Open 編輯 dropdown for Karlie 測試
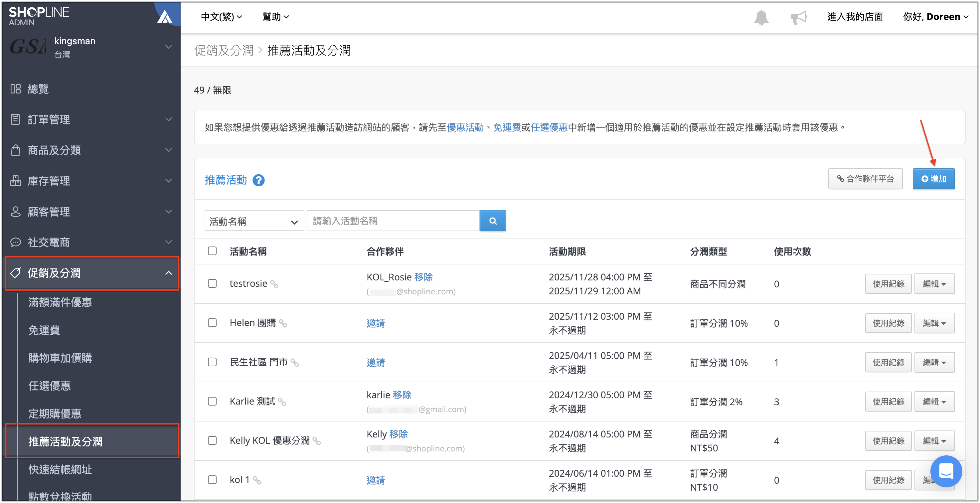This screenshot has width=980, height=503. [934, 401]
